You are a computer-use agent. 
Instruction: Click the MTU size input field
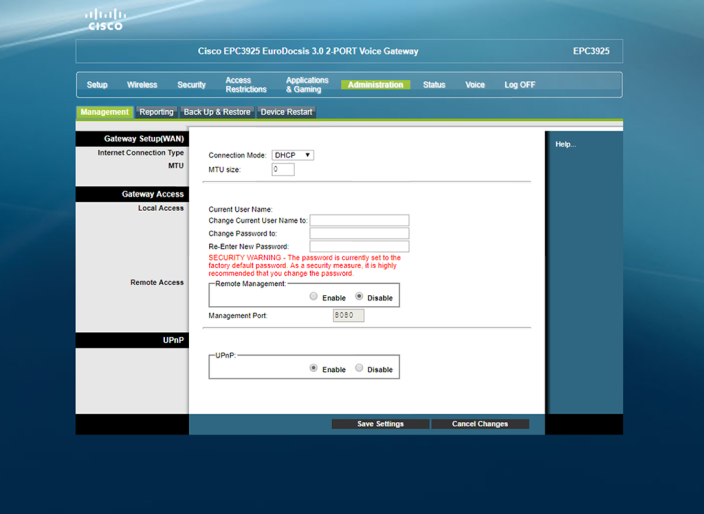pos(283,170)
